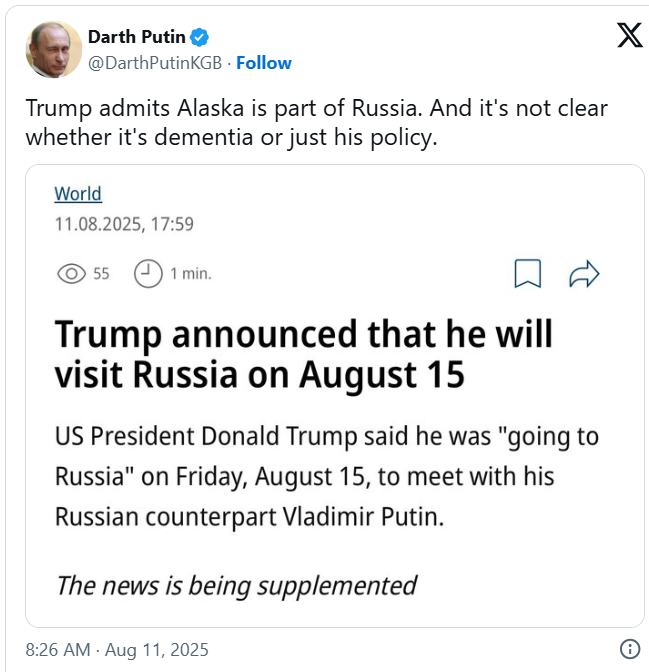
Task: Click "The news is being supplemented" note
Action: pyautogui.click(x=236, y=585)
